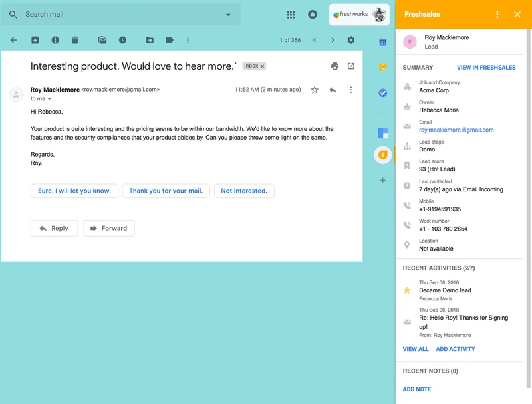Print the email
This screenshot has height=404, width=532.
334,66
